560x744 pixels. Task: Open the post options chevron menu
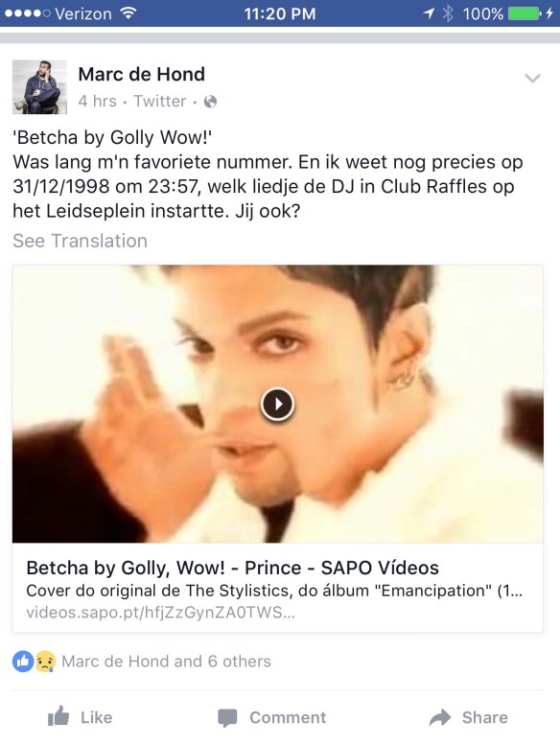[x=532, y=79]
